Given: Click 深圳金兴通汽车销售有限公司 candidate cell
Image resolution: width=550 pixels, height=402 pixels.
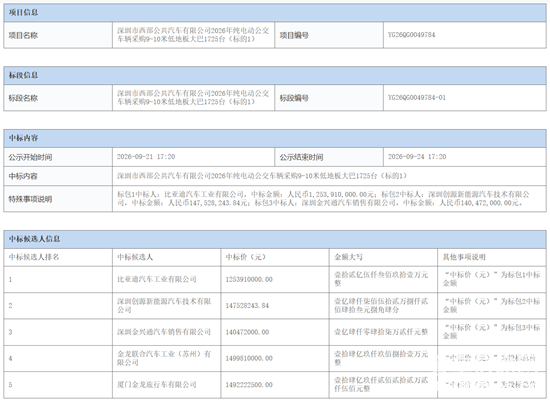Looking at the screenshot, I should click(x=167, y=332).
